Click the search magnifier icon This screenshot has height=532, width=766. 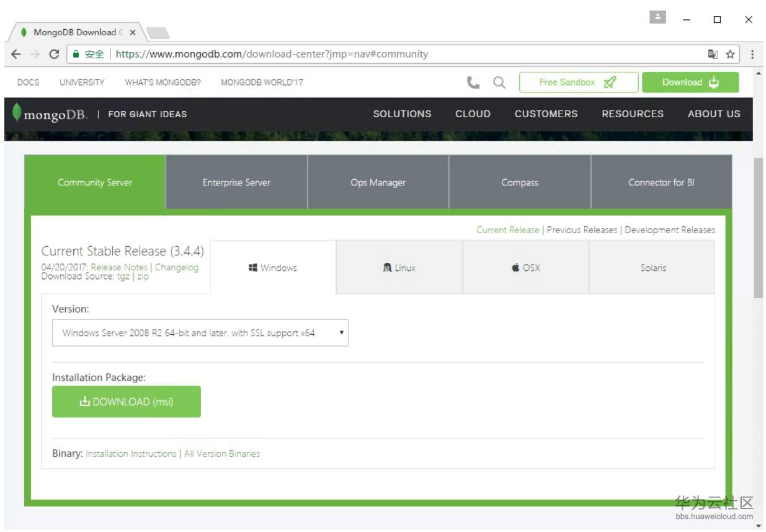[499, 82]
